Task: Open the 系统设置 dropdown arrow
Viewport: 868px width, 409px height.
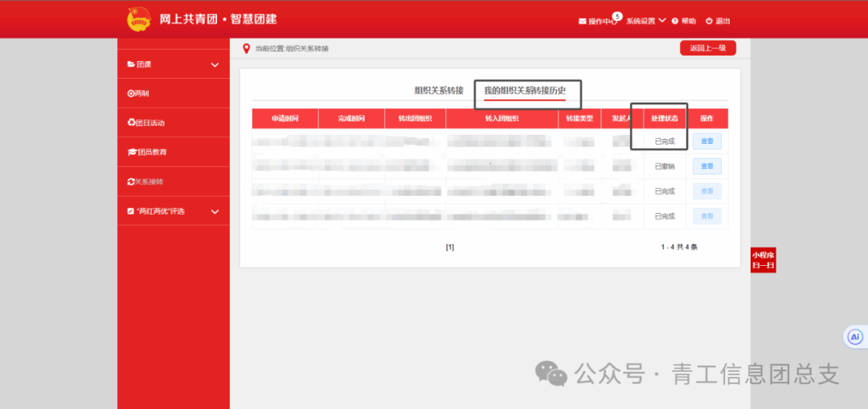Action: 662,20
